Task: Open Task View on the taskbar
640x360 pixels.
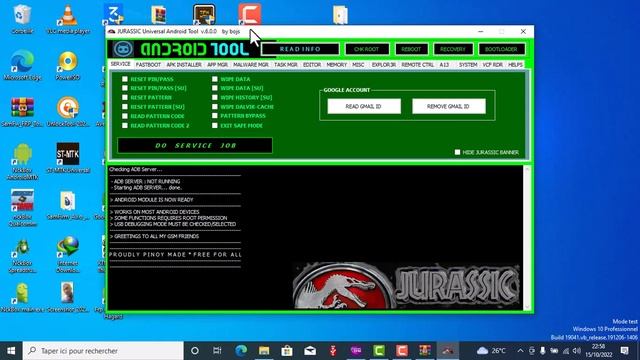Action: point(217,351)
